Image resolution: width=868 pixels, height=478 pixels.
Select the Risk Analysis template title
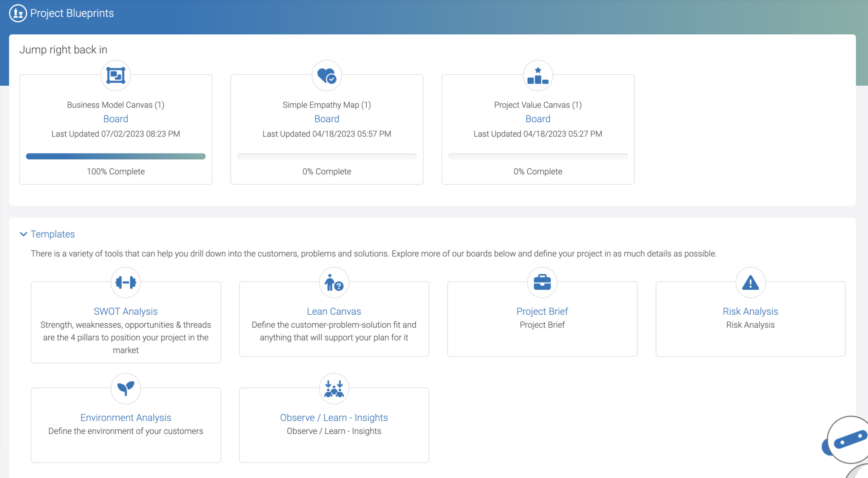click(750, 311)
